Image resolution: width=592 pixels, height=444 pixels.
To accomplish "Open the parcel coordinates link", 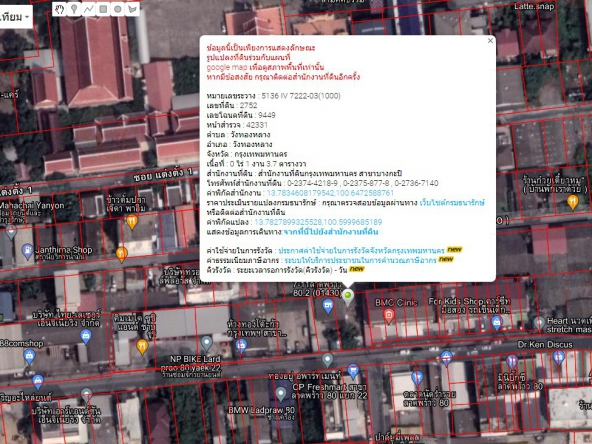I will pos(318,222).
